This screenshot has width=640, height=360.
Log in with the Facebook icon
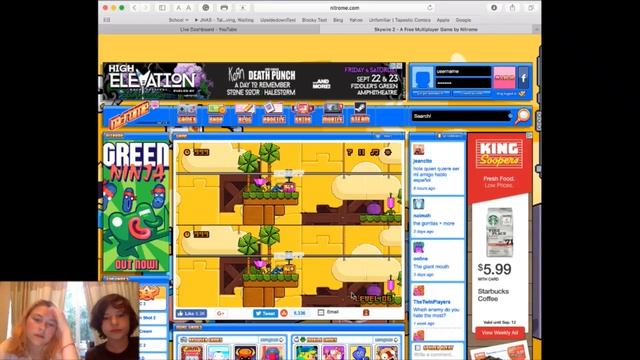point(524,78)
